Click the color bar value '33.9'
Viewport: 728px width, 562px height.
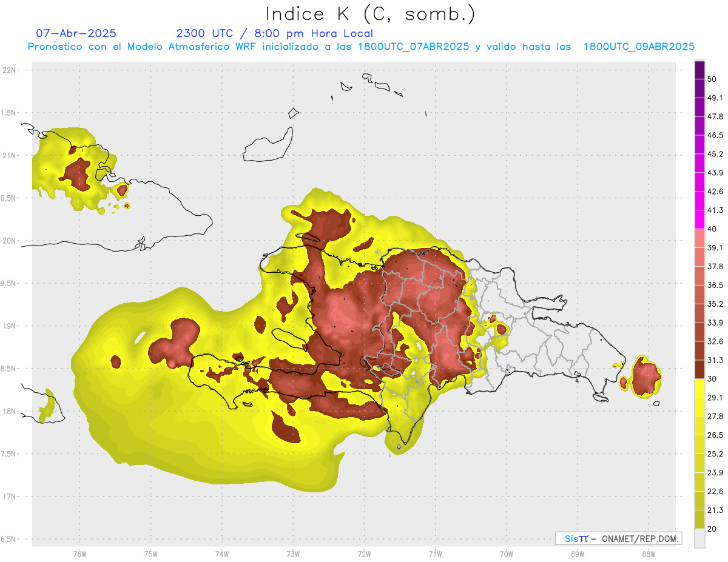pyautogui.click(x=715, y=323)
